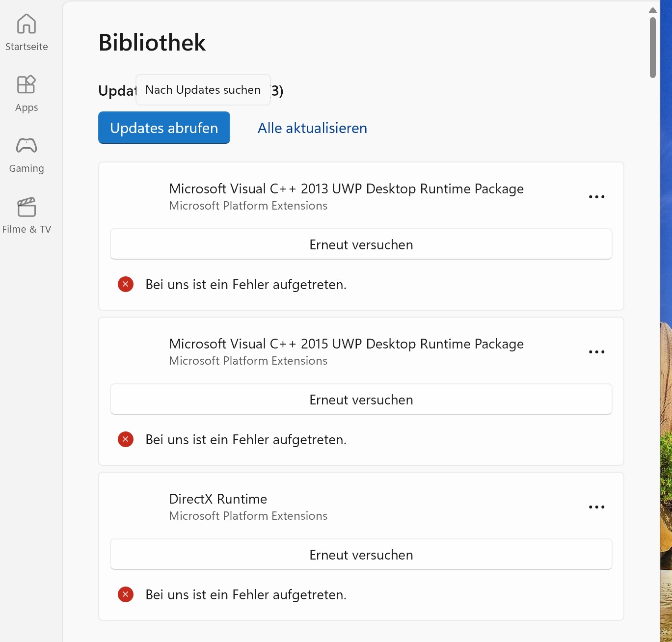The width and height of the screenshot is (672, 642).
Task: Select the Microsoft Visual C++ 2013 UWP entry title
Action: (x=346, y=189)
